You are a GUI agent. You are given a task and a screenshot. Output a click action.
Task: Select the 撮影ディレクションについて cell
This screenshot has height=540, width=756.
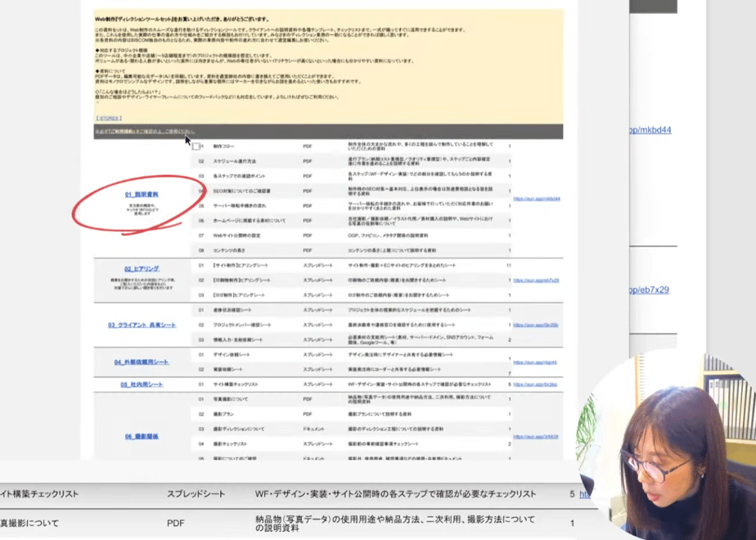(239, 429)
